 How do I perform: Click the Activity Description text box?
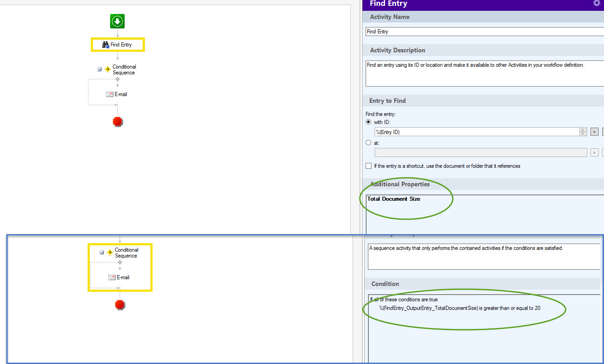[451, 72]
